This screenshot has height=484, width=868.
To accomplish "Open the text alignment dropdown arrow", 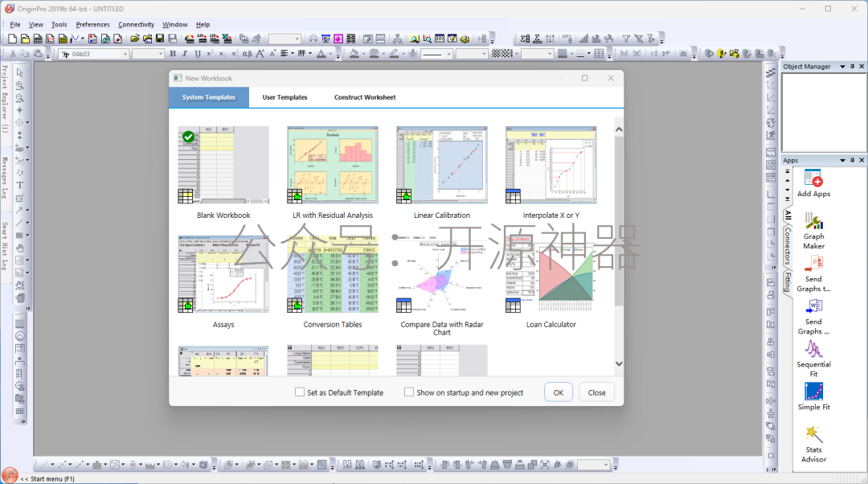I will [293, 54].
